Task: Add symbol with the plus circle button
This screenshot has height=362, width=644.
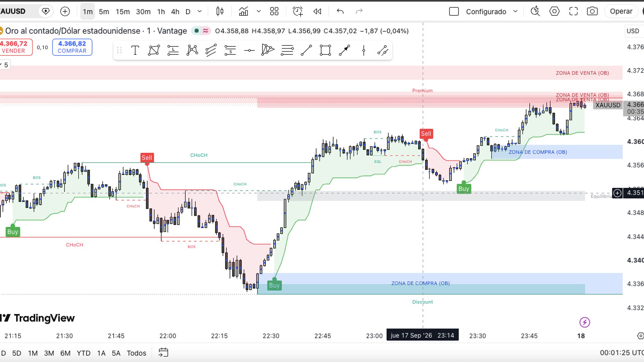Action: (x=65, y=11)
